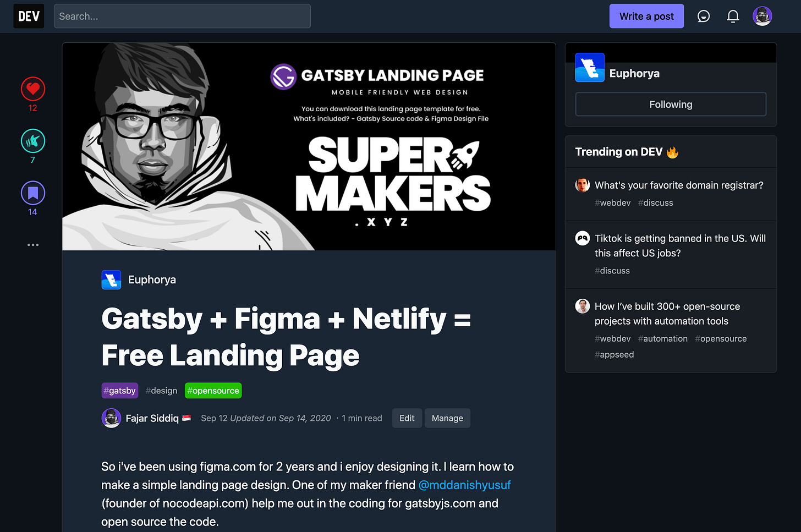This screenshot has width=801, height=532.
Task: Open the notifications bell icon
Action: [733, 17]
